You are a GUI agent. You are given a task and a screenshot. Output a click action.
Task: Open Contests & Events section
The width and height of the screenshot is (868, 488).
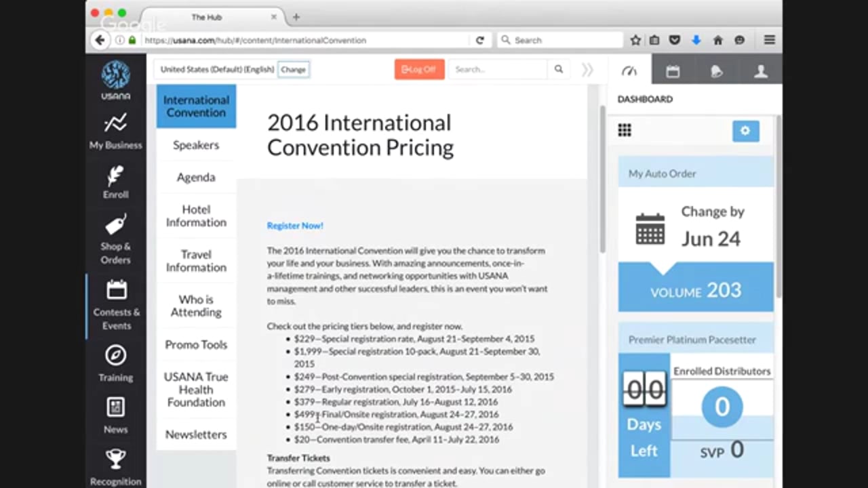116,305
